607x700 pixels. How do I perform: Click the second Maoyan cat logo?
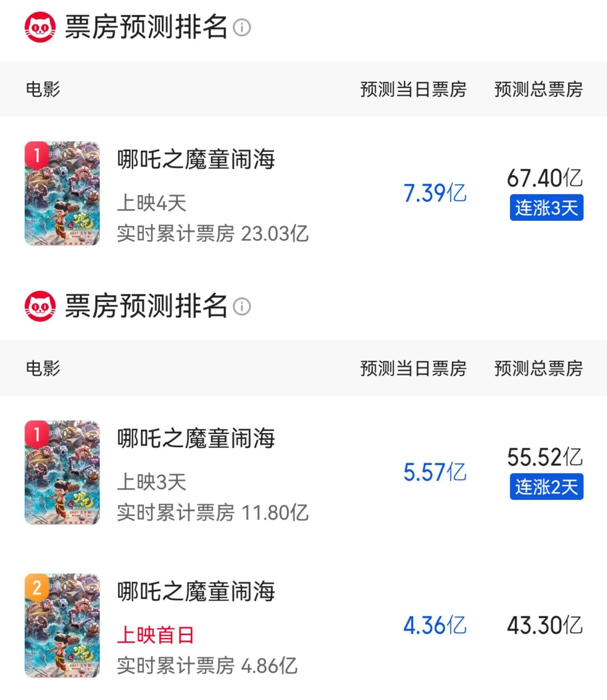pos(40,306)
